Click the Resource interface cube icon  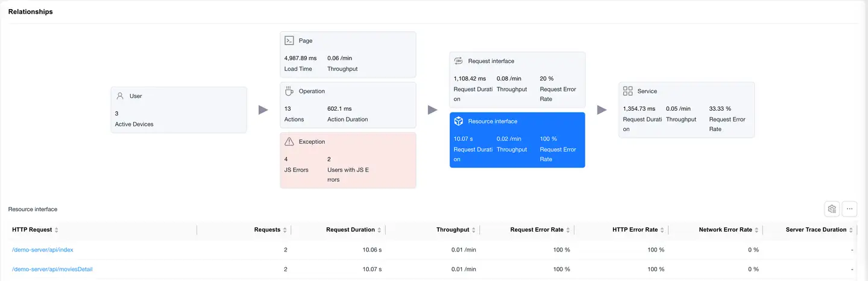coord(458,121)
